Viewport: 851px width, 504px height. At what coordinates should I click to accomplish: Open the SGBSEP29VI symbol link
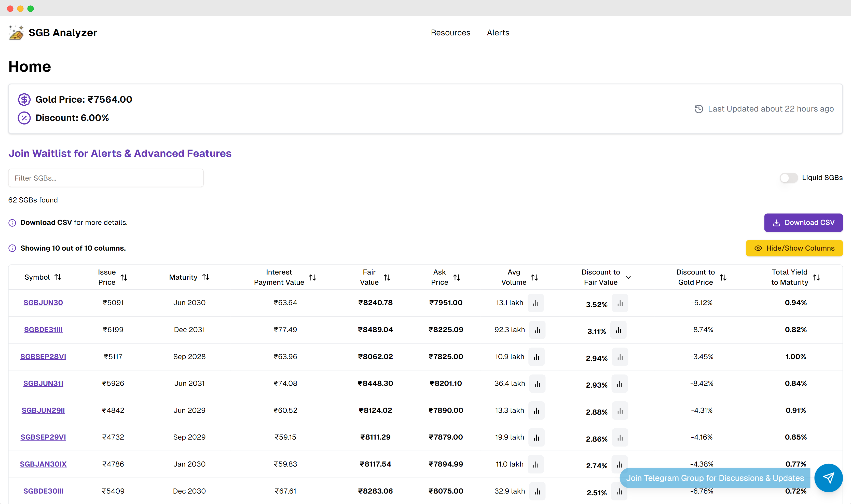coord(43,437)
